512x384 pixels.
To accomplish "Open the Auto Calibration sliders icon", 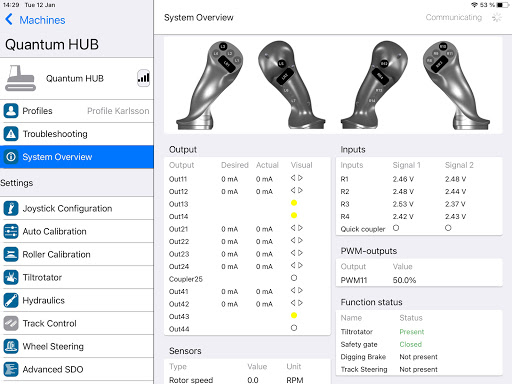I will [x=11, y=231].
